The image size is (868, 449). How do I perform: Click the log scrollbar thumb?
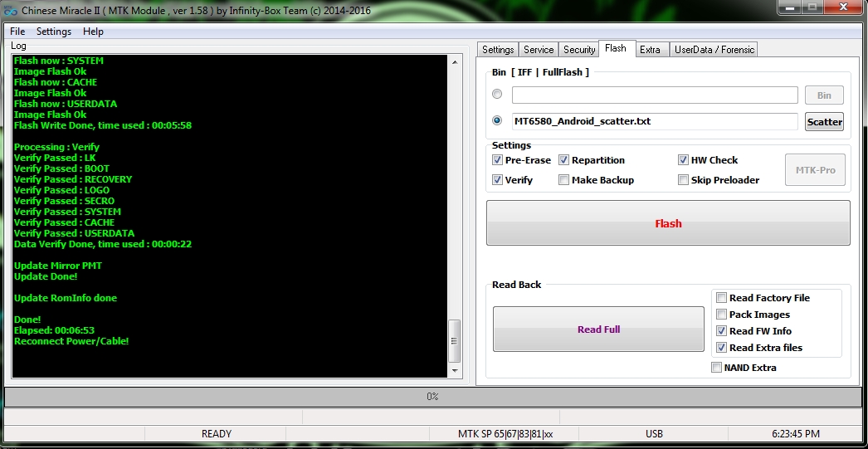(455, 340)
